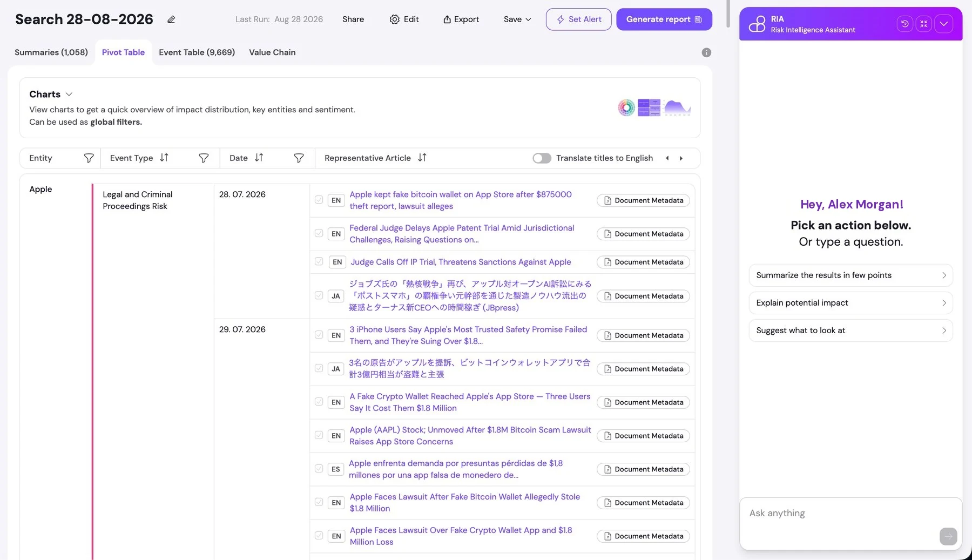The height and width of the screenshot is (560, 972).
Task: Sort the Date column arrows icon
Action: [x=259, y=158]
